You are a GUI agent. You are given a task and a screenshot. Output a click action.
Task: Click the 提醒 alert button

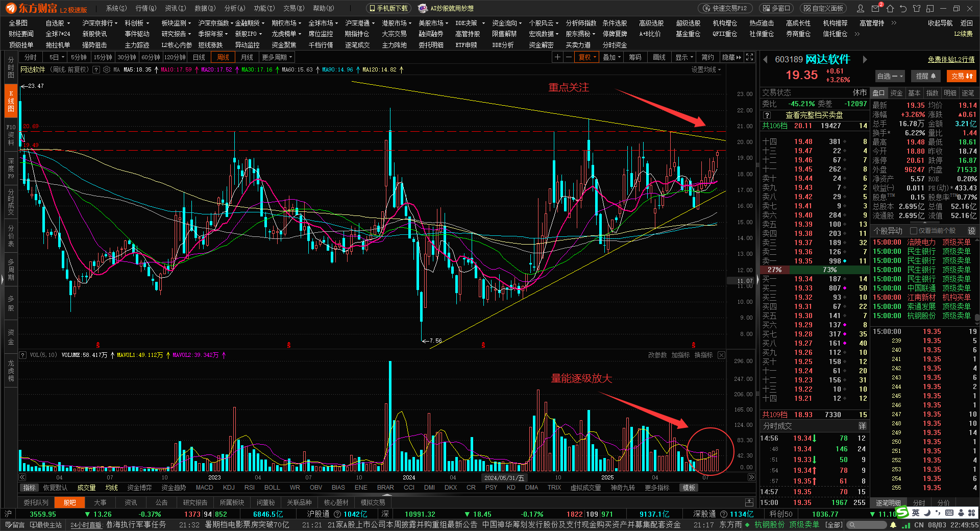(x=925, y=76)
